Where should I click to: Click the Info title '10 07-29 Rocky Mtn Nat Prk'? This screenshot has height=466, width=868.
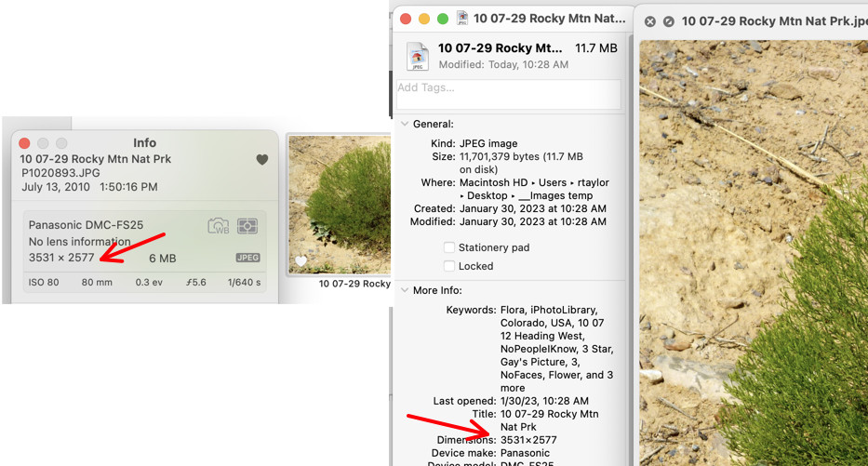click(95, 159)
